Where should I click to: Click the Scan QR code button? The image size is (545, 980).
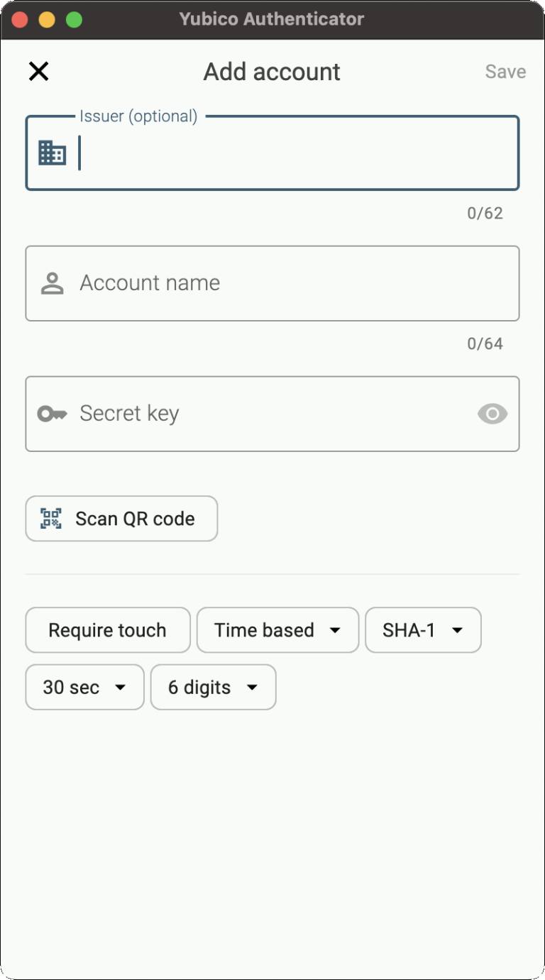pos(121,519)
